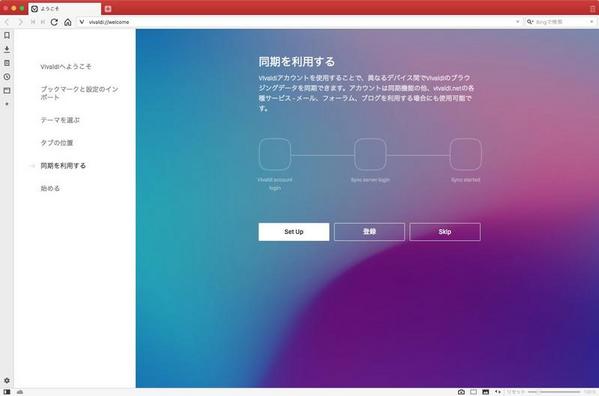The image size is (599, 396).
Task: Select 同期を利用する step in sidebar
Action: tap(63, 165)
